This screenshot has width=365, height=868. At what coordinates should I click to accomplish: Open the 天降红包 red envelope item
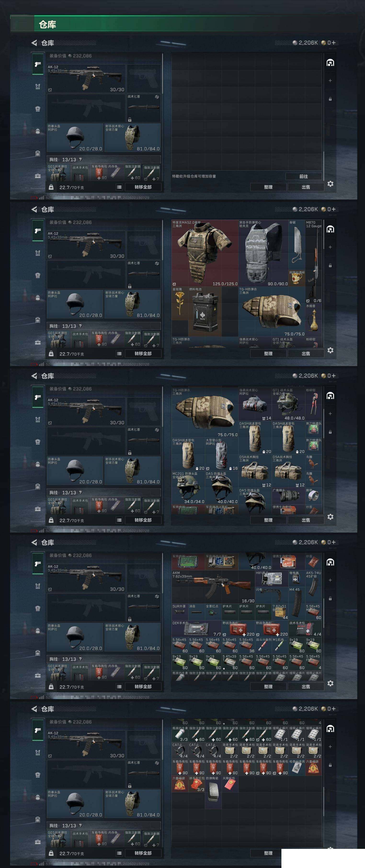(x=230, y=784)
